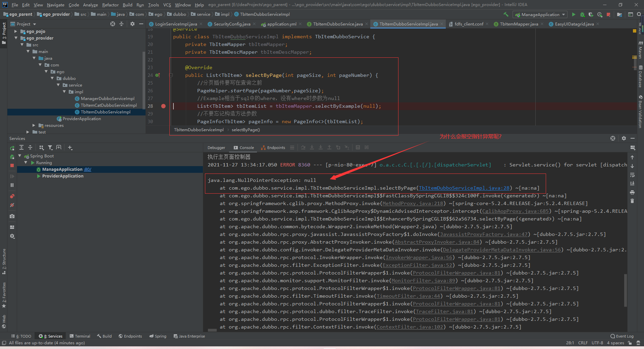Open the Navigate menu
The width and height of the screenshot is (644, 349).
tap(55, 5)
